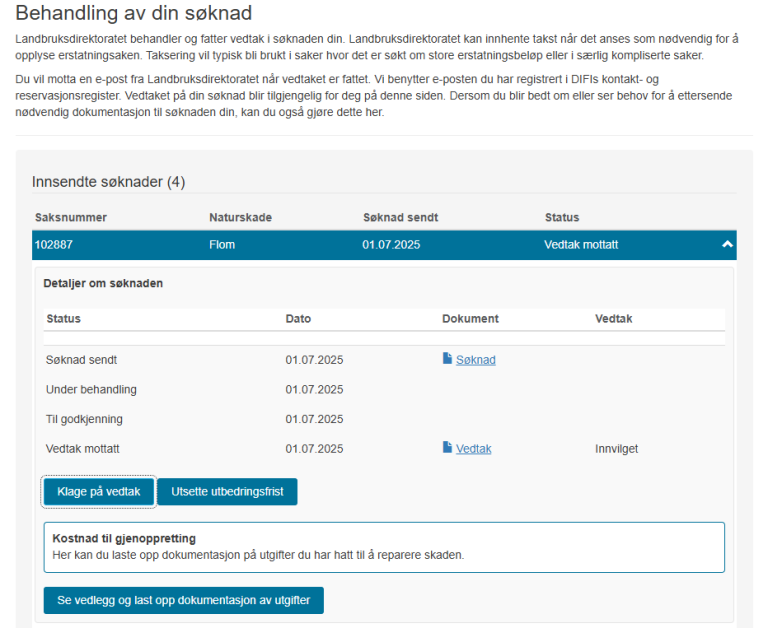Click the Søknad sendt column header

(400, 217)
